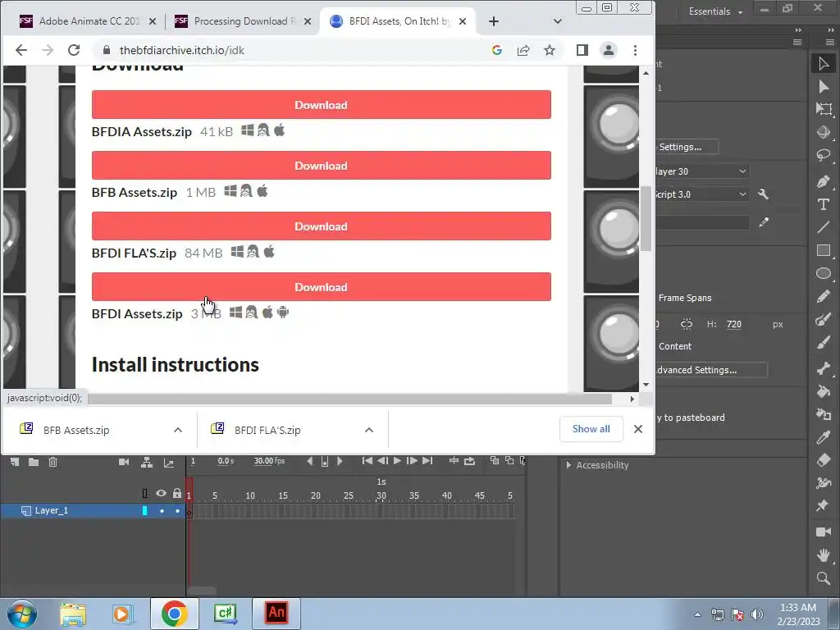Click frame 30 on timeline ruler
The height and width of the screenshot is (630, 840).
(x=381, y=495)
